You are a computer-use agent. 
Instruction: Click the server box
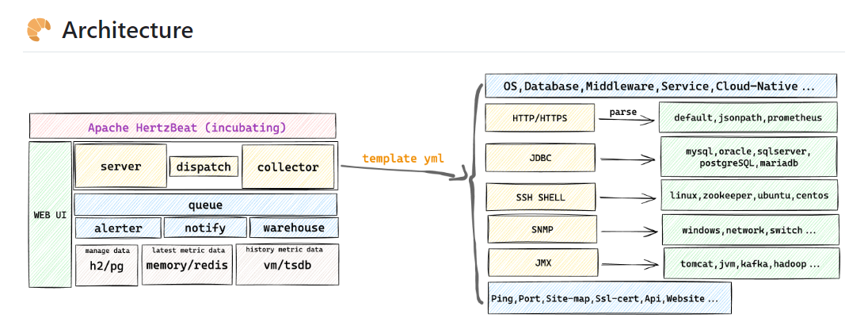coord(120,167)
